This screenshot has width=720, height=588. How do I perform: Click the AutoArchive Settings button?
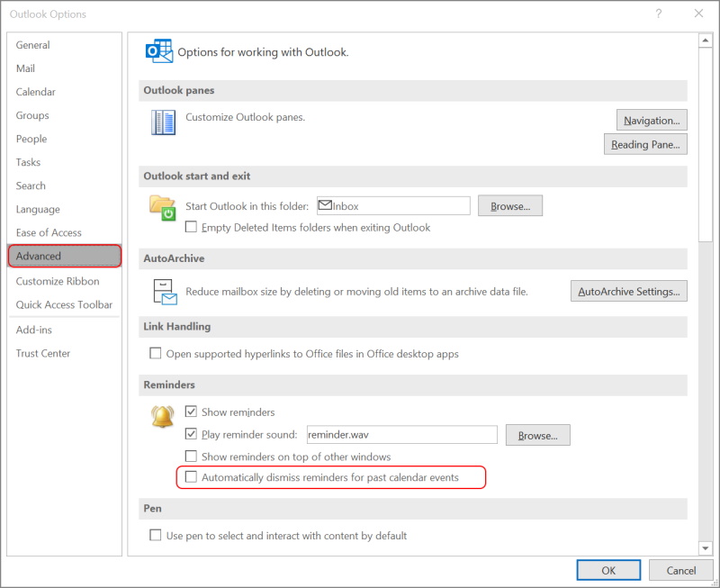[x=629, y=292]
